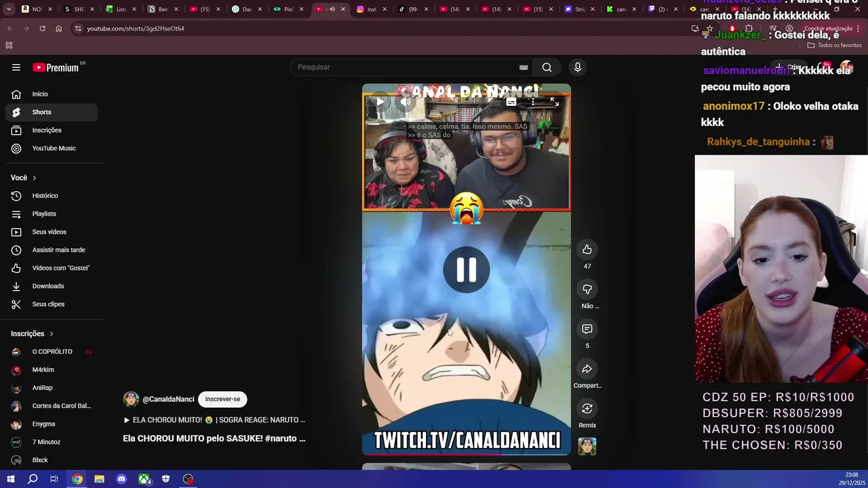Open the Enygma channel
Image resolution: width=868 pixels, height=488 pixels.
pyautogui.click(x=52, y=424)
